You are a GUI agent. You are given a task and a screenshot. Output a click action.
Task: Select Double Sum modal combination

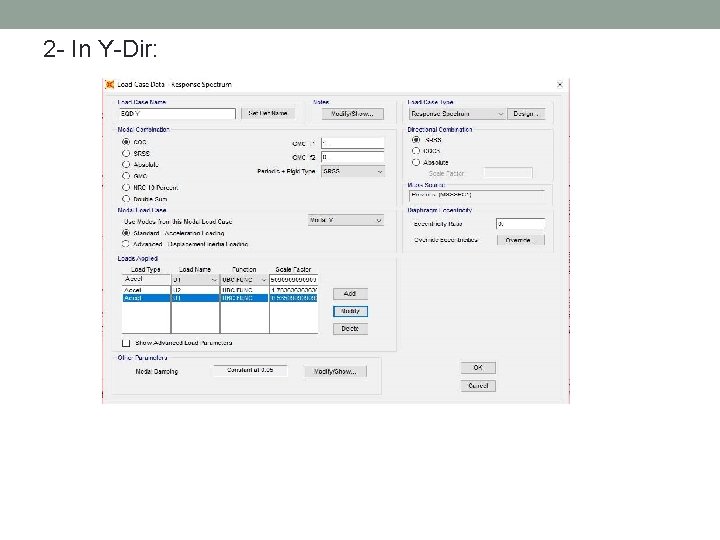(126, 199)
